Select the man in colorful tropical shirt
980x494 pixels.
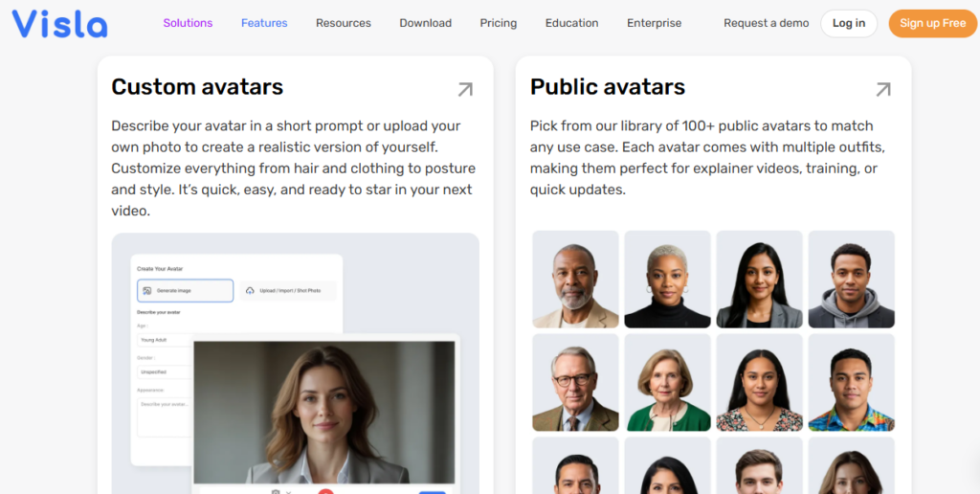coord(851,383)
